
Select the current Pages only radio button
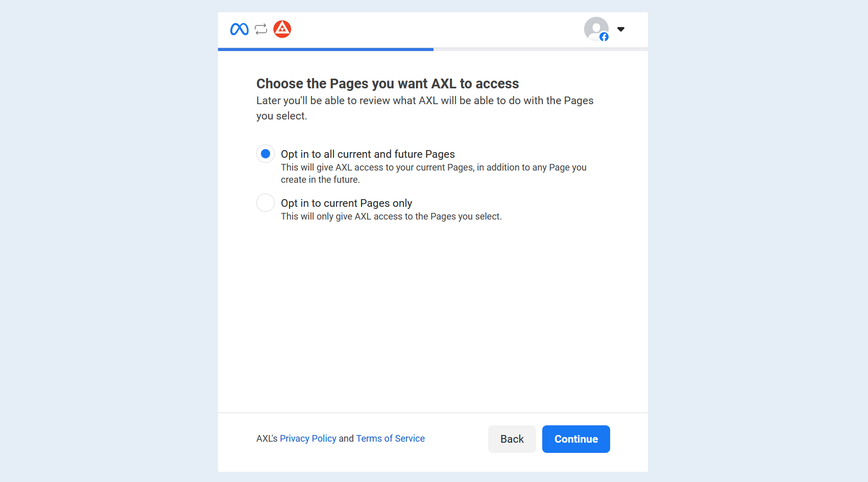[266, 203]
